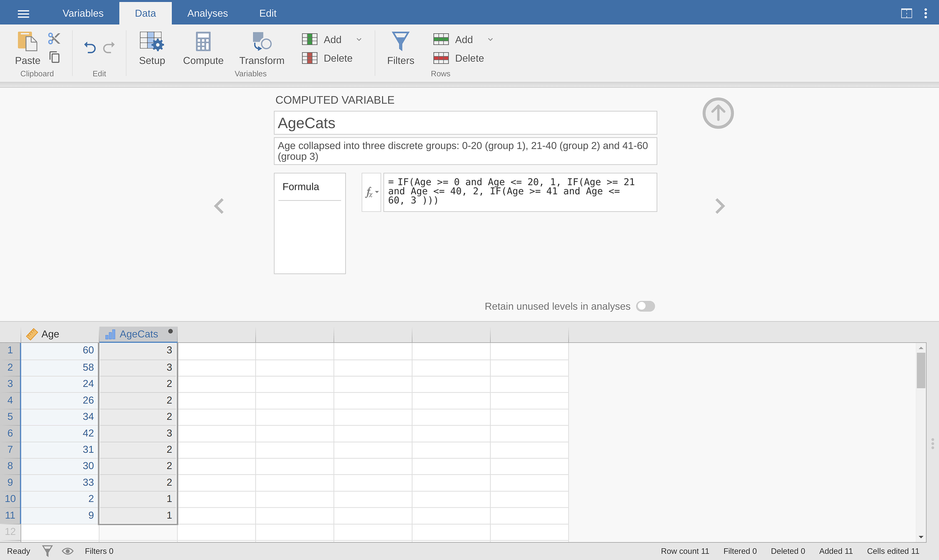
Task: Open the Edit tab
Action: (x=268, y=13)
